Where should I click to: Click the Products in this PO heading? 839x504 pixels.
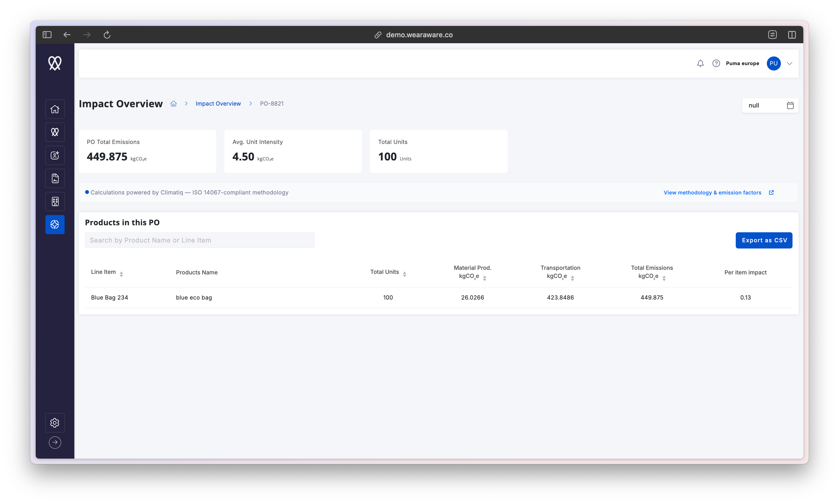122,223
